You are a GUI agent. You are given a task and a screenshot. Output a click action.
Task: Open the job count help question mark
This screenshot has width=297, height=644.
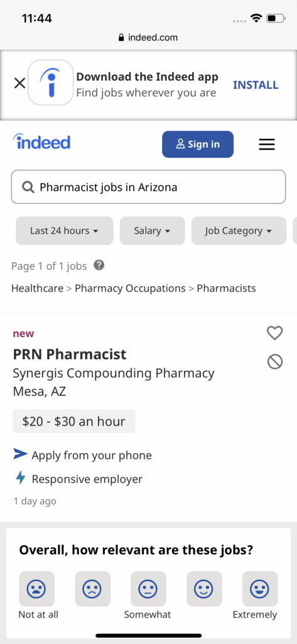[99, 265]
